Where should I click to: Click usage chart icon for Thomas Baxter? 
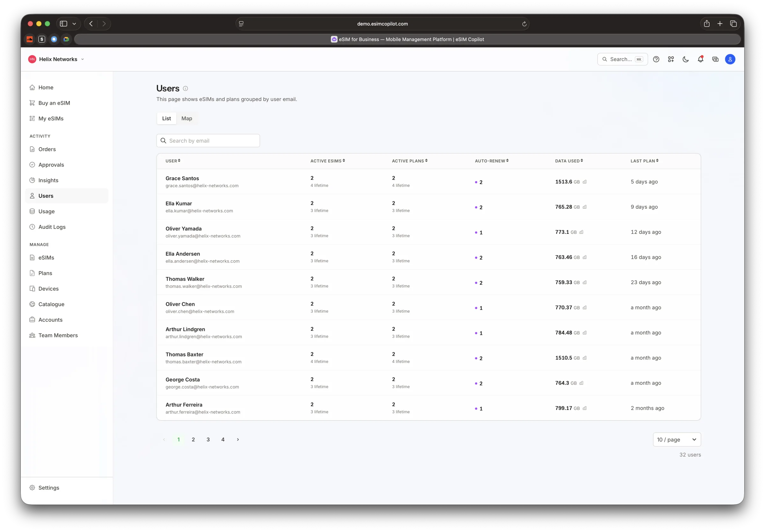585,358
